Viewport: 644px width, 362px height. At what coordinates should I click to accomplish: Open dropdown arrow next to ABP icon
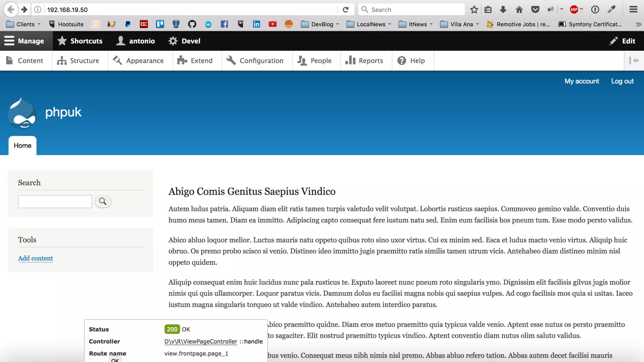click(x=581, y=9)
